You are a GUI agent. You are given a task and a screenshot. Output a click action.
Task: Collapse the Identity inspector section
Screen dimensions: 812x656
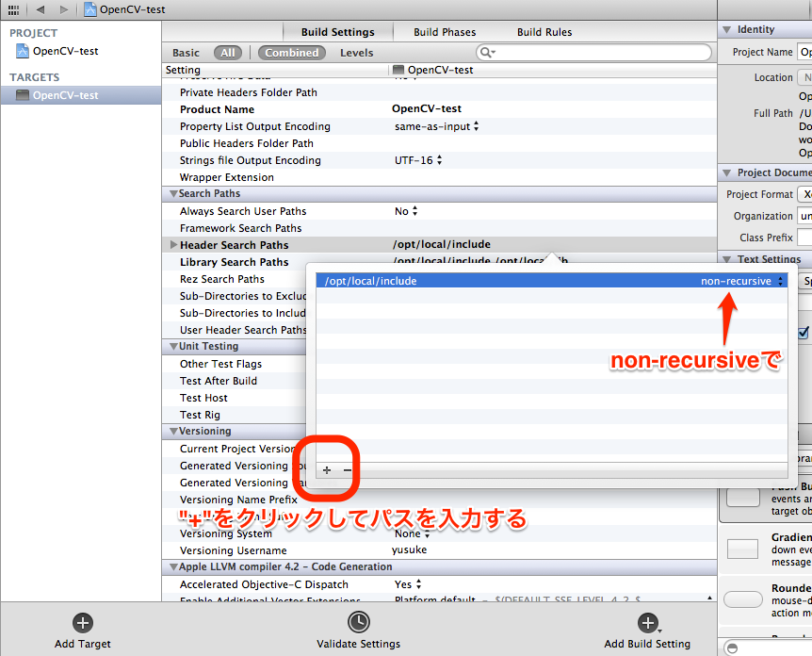click(x=726, y=29)
